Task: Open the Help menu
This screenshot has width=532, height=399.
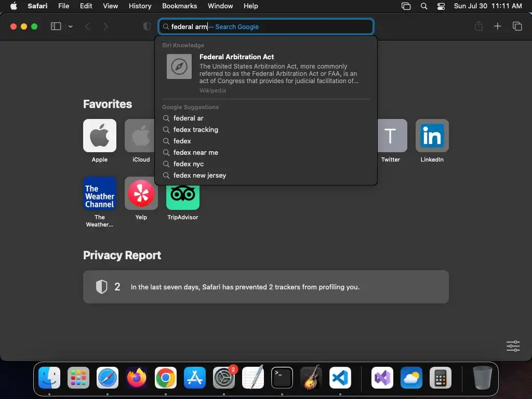Action: [251, 6]
